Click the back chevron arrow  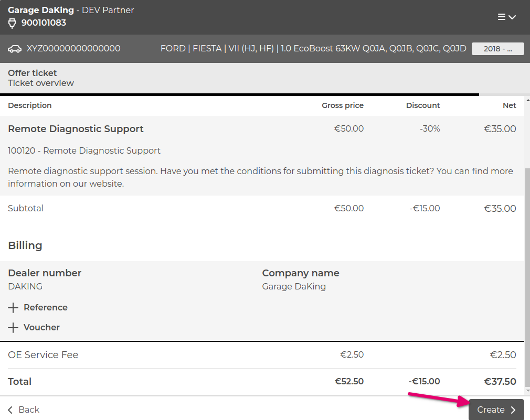click(x=9, y=410)
